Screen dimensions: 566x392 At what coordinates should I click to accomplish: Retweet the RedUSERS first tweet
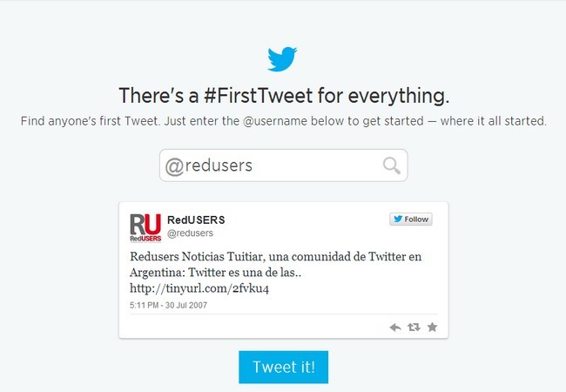[414, 328]
